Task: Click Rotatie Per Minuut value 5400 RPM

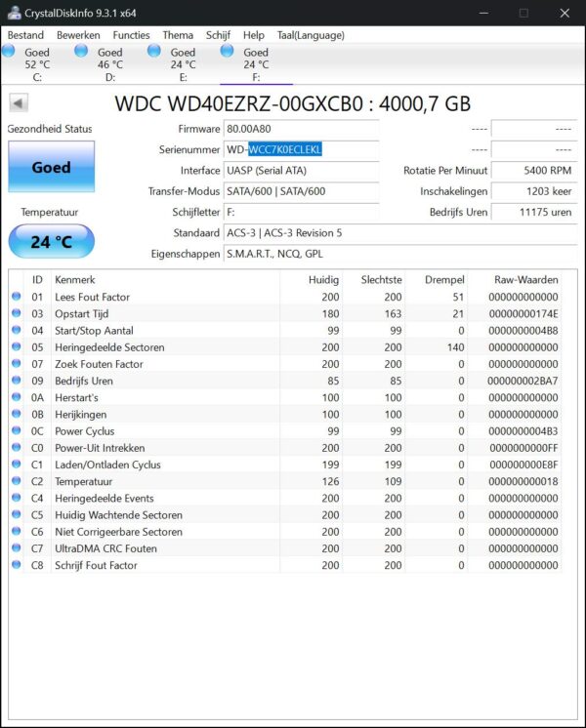Action: coord(534,171)
